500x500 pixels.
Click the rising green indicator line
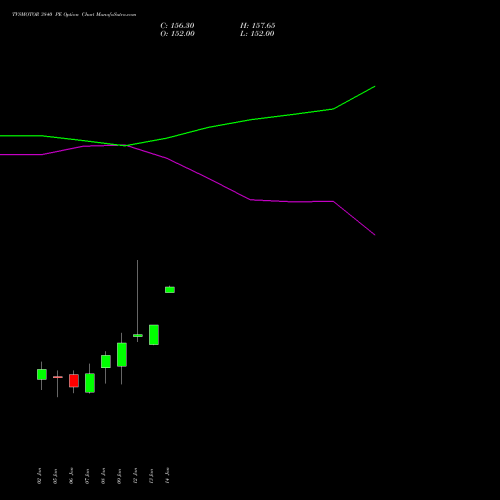(250, 120)
